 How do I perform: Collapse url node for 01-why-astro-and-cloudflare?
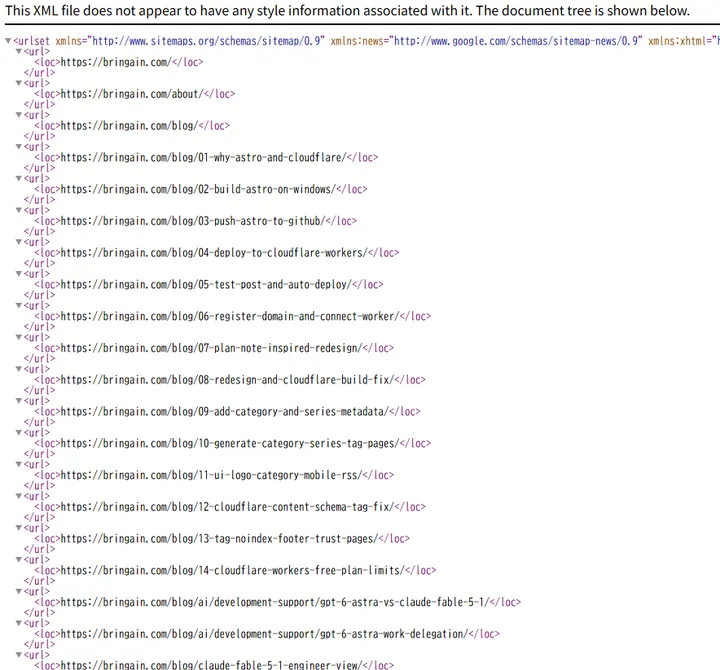19,146
